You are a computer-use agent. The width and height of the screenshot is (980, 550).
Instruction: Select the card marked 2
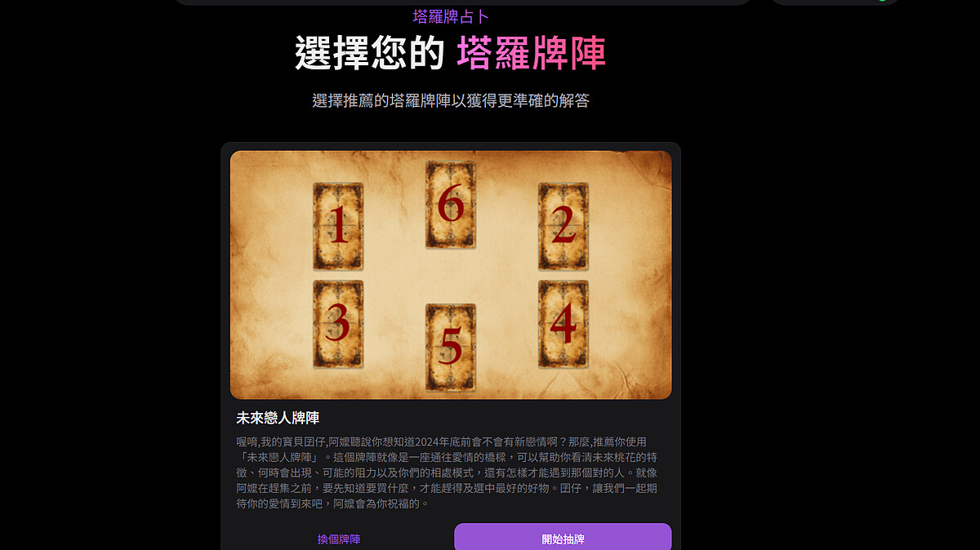point(563,226)
